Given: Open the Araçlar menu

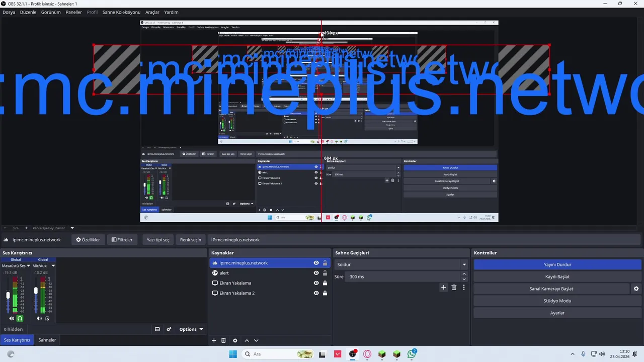Looking at the screenshot, I should point(152,12).
